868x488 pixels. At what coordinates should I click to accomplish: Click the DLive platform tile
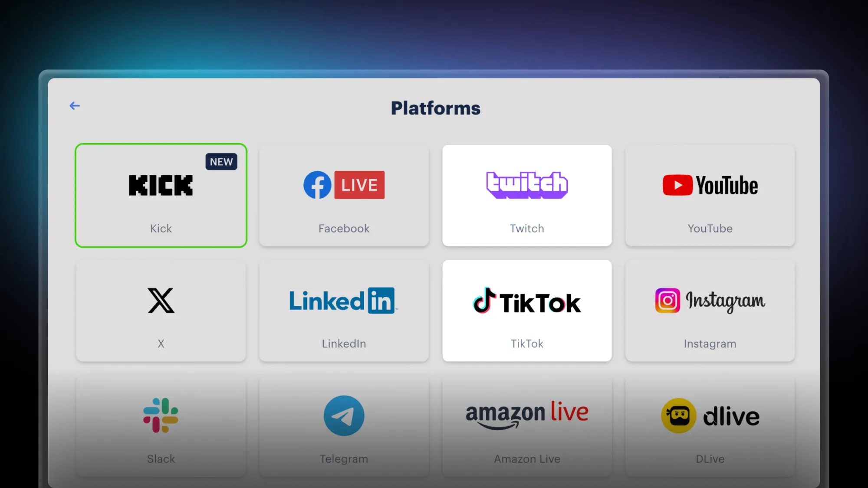pos(710,426)
